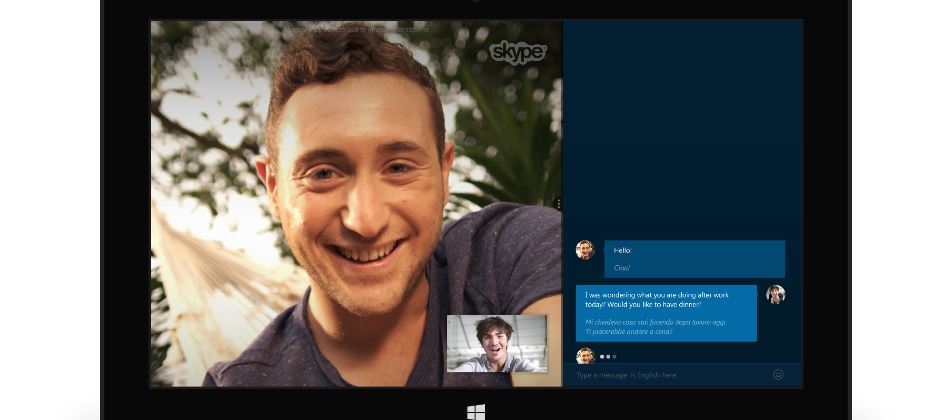This screenshot has width=952, height=420.
Task: Click the "Type a message in English here" field
Action: 660,375
